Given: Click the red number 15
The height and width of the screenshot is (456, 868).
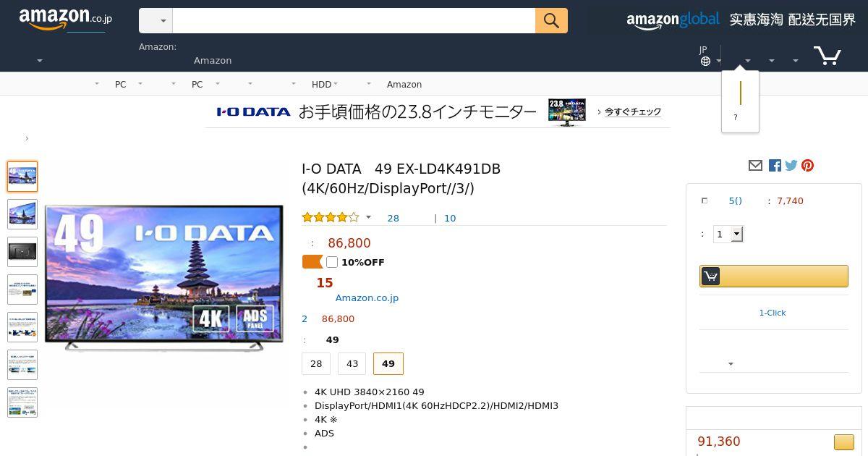Looking at the screenshot, I should click(x=325, y=283).
